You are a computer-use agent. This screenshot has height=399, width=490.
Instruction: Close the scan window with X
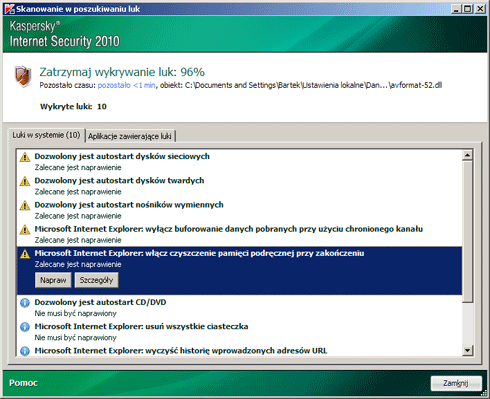tap(480, 9)
